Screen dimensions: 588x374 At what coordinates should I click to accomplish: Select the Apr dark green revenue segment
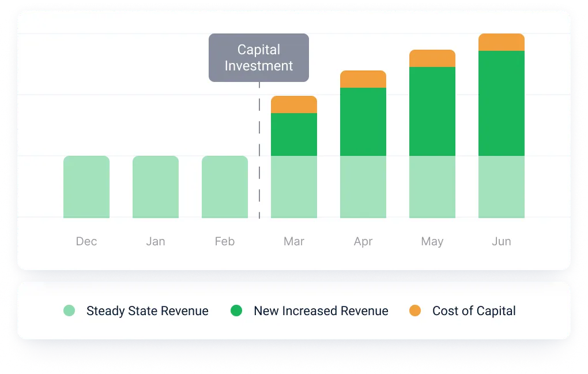363,122
